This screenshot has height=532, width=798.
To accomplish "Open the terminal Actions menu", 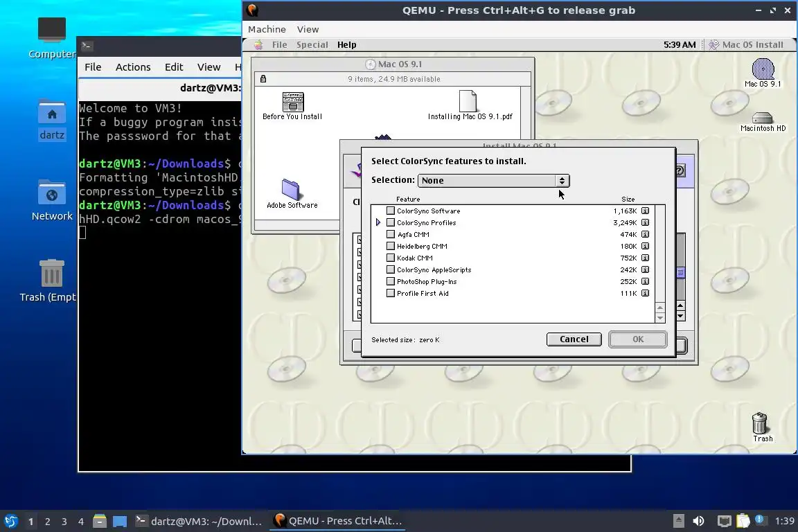I will pos(133,67).
